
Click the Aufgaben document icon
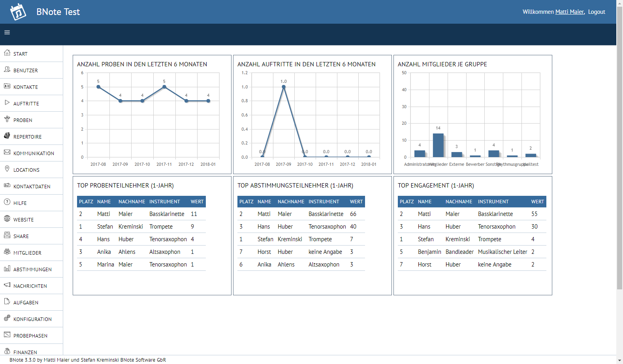[7, 301]
